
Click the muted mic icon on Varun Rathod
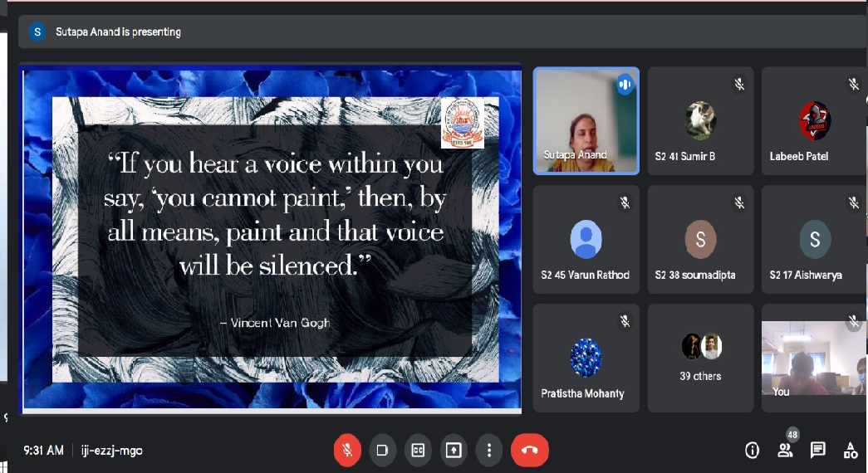pyautogui.click(x=625, y=202)
